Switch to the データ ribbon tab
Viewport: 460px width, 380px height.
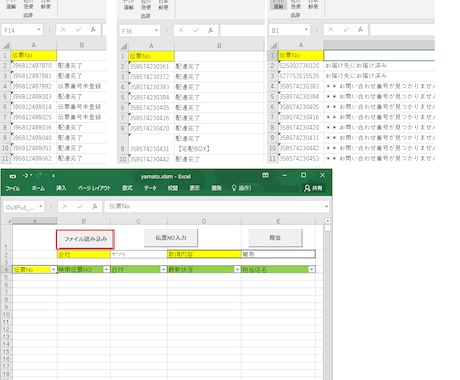pyautogui.click(x=150, y=188)
